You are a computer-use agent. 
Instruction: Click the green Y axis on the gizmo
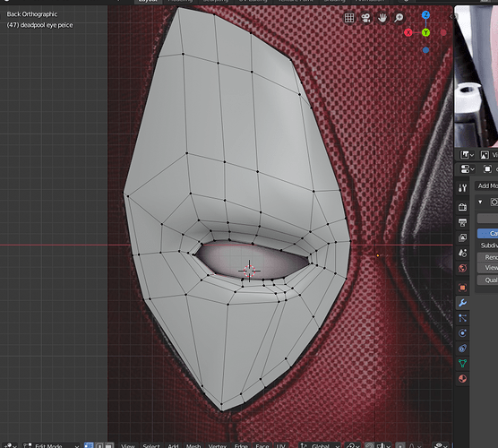425,32
